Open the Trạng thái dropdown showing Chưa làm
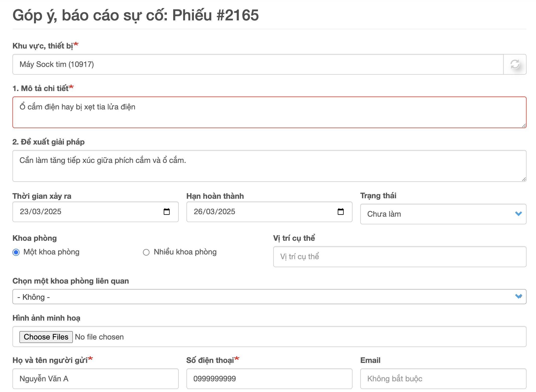The image size is (536, 392). (443, 214)
